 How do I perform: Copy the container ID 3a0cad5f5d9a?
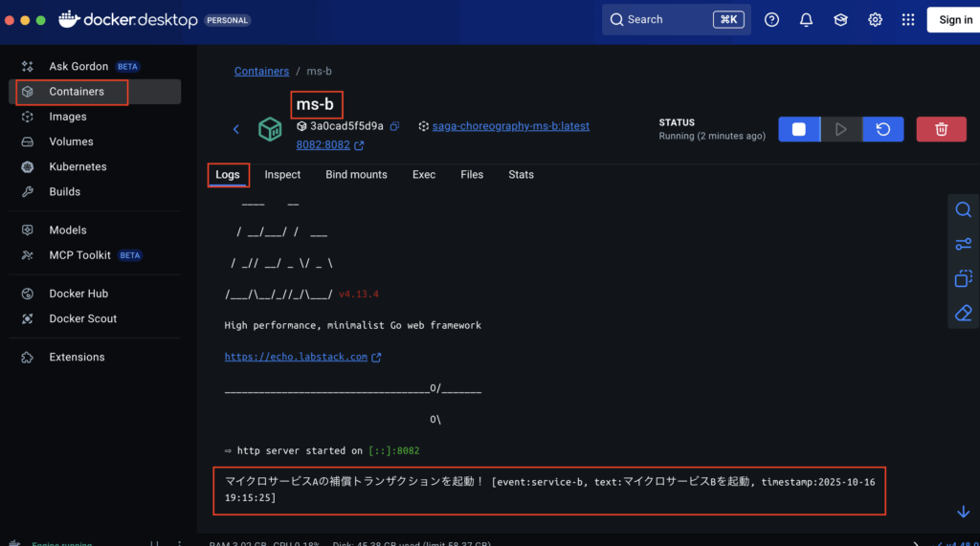click(x=394, y=126)
